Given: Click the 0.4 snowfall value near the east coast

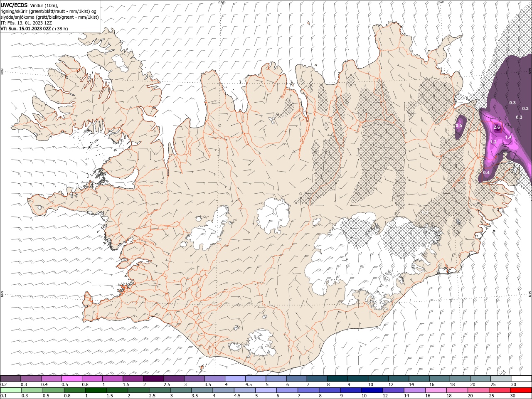Looking at the screenshot, I should coord(486,172).
